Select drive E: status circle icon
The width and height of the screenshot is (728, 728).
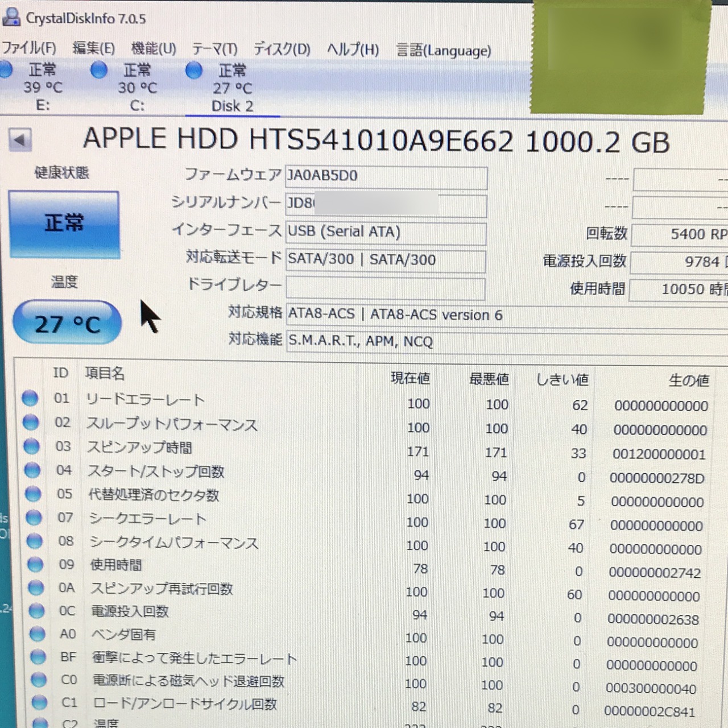click(6, 70)
